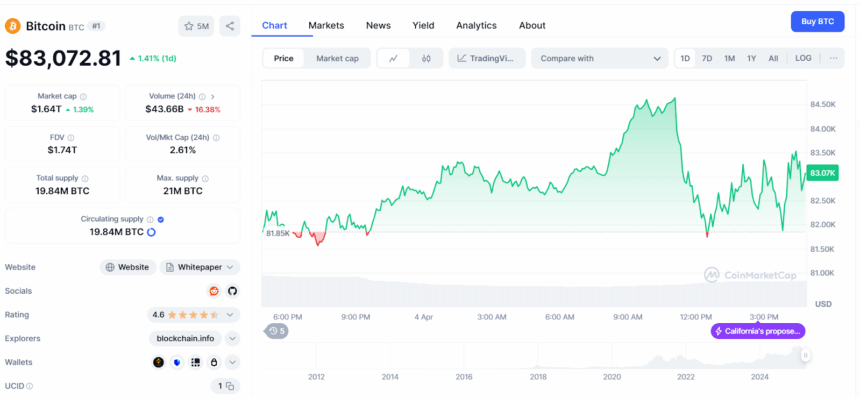Click info icon next to Volume (24h)
This screenshot has width=860, height=398.
click(x=202, y=96)
